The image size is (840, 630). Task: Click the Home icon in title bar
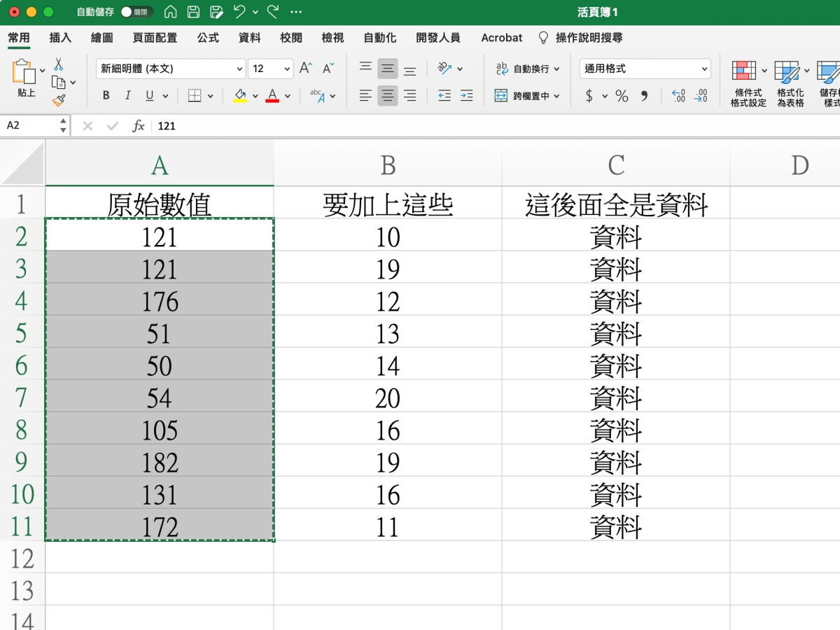click(170, 12)
